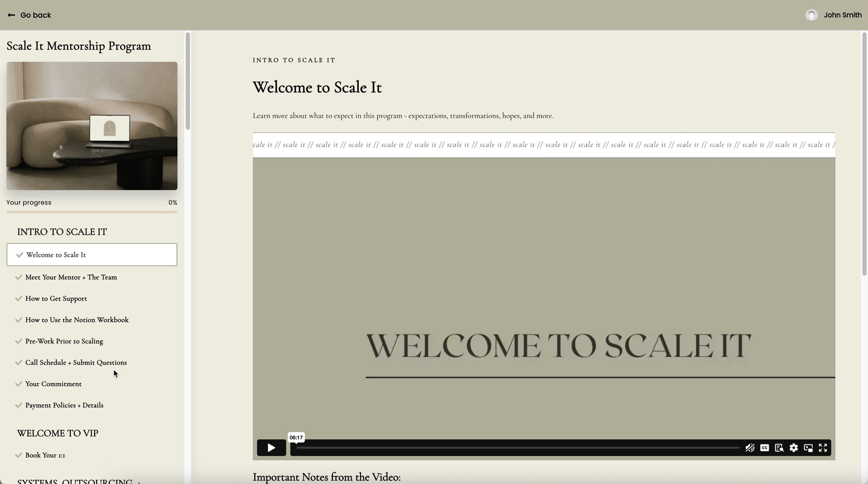Collapse the INTRO TO SCALE IT section
The width and height of the screenshot is (868, 484).
pyautogui.click(x=62, y=232)
